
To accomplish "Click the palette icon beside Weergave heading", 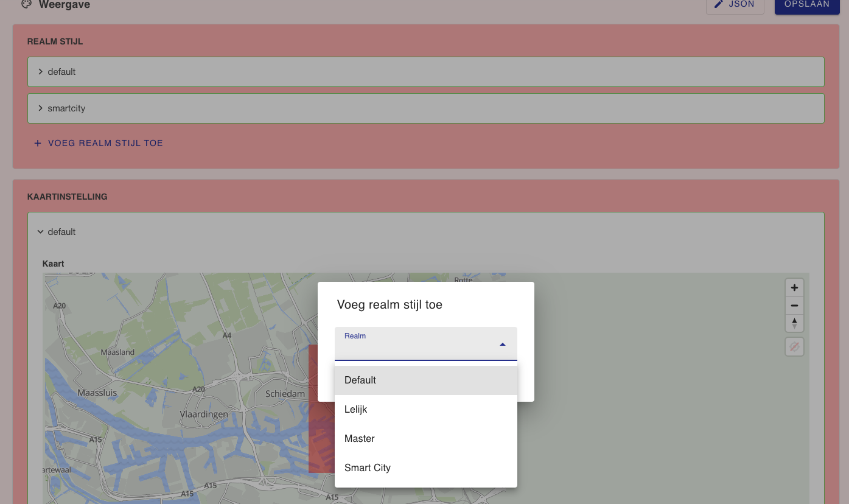I will point(26,4).
